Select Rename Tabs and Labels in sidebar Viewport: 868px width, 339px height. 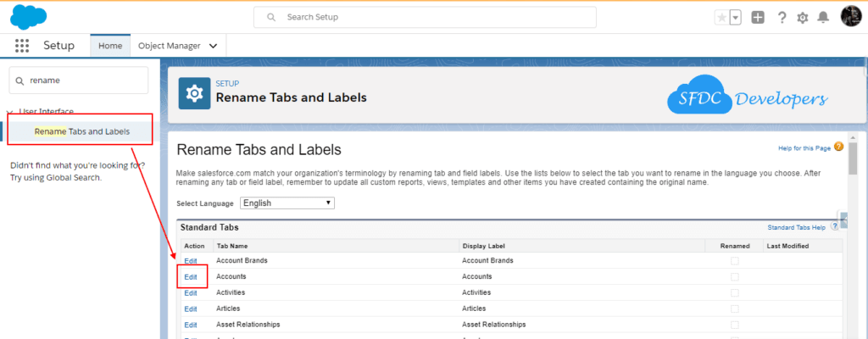pyautogui.click(x=81, y=132)
